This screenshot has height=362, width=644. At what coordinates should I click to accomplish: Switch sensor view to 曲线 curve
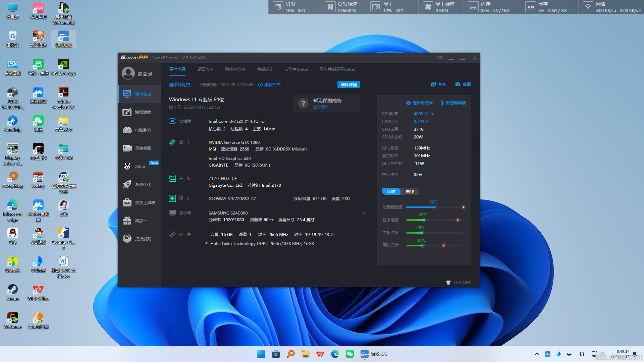410,192
